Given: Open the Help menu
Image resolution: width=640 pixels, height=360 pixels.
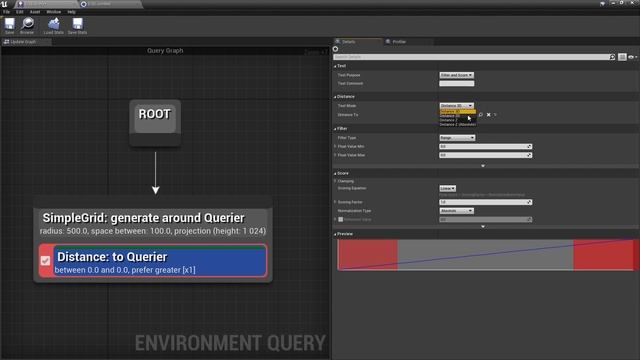Looking at the screenshot, I should pyautogui.click(x=71, y=12).
